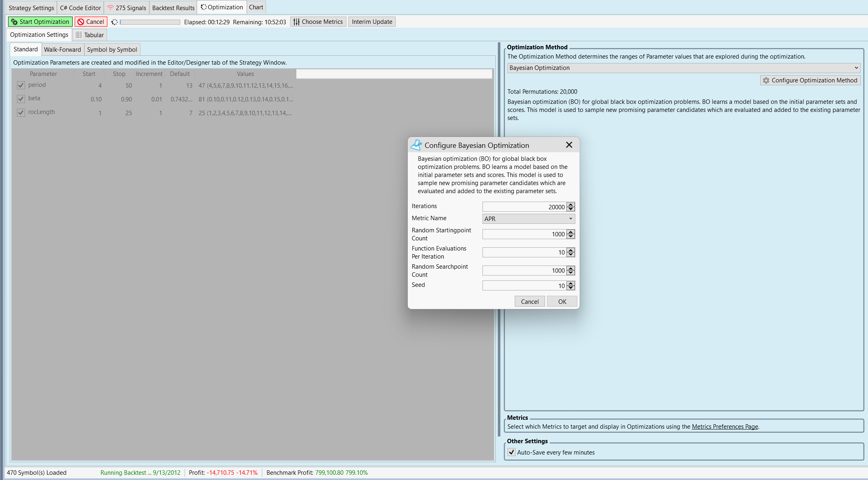Open the Backtest Results tab

pyautogui.click(x=173, y=8)
